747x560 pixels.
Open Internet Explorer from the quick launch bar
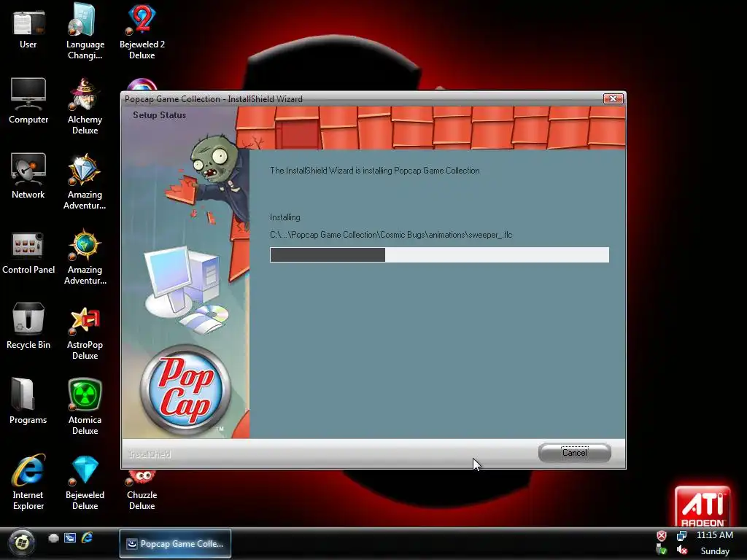click(x=87, y=538)
